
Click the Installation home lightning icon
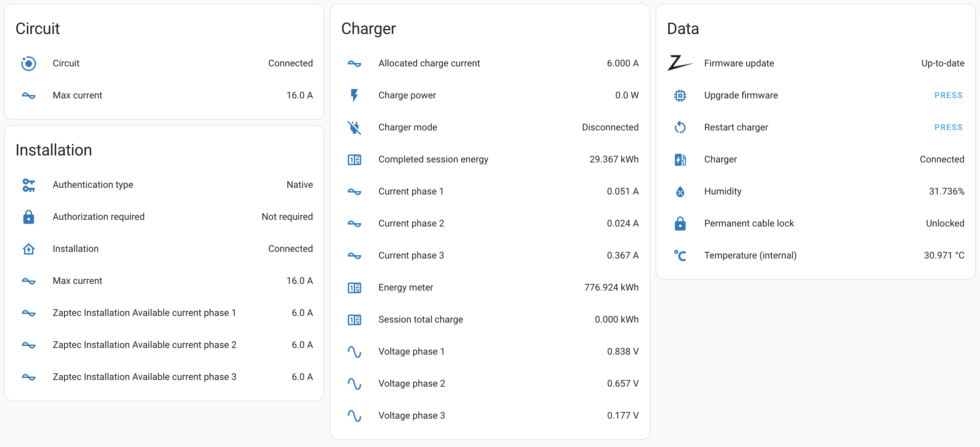click(28, 249)
